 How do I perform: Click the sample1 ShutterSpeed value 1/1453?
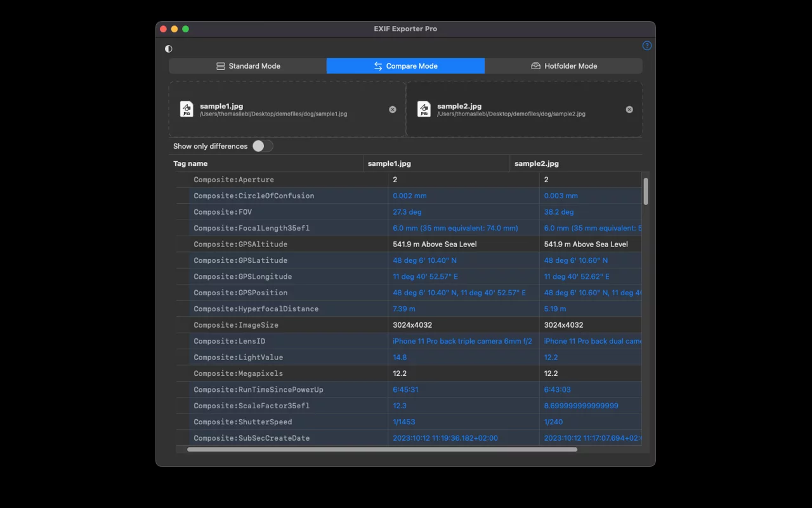point(404,422)
